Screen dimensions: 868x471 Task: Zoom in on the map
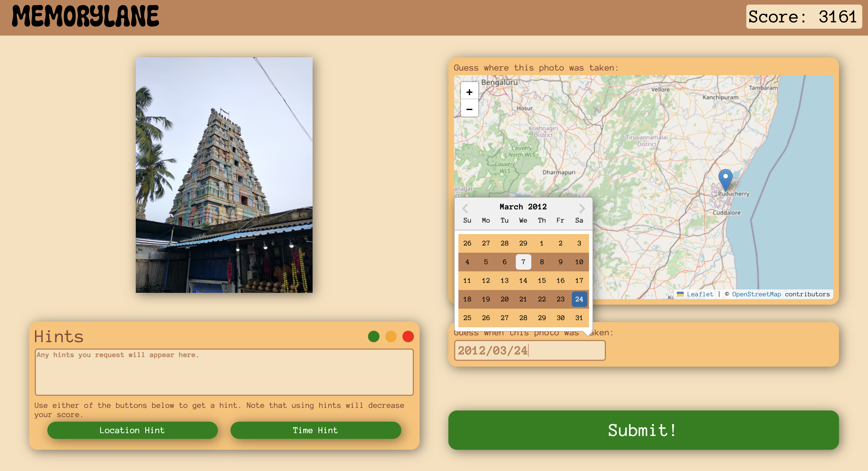point(469,92)
